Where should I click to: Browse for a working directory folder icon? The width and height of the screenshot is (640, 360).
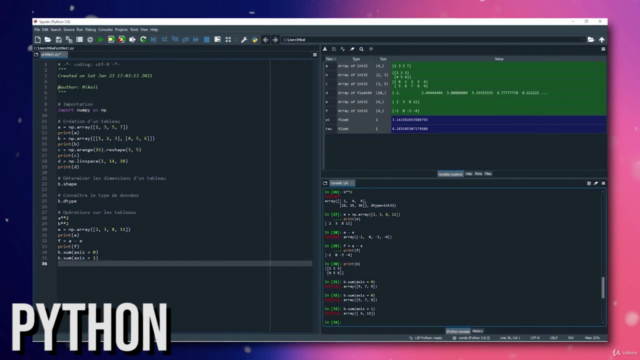591,40
